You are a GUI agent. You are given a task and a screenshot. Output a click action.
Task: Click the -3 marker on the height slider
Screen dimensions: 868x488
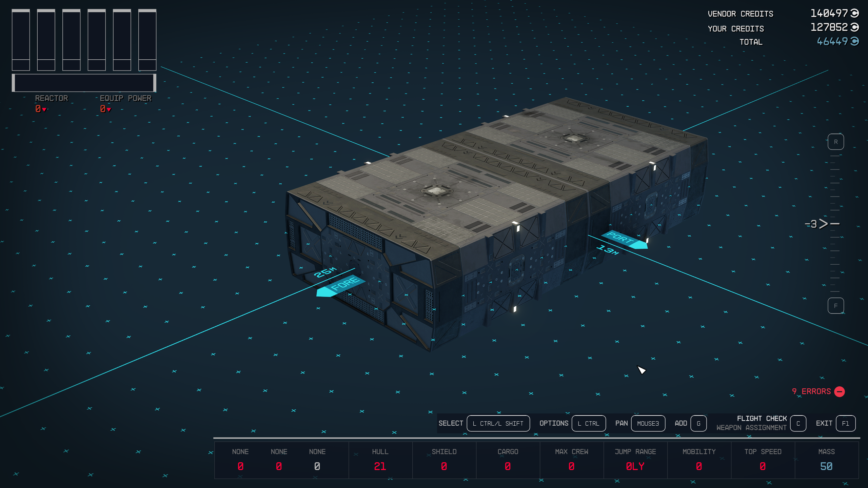811,223
